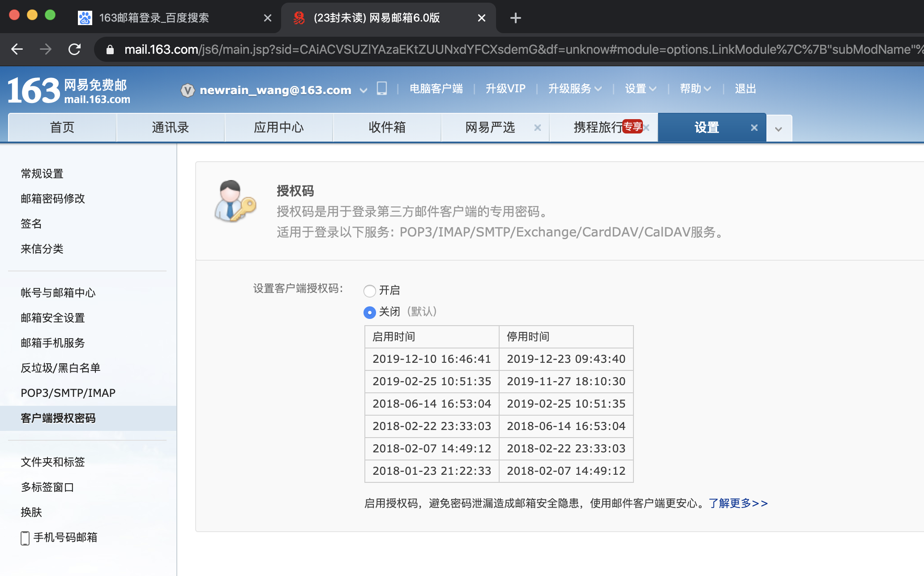Viewport: 924px width, 576px height.
Task: Click the VIP badge icon before email address
Action: pos(188,90)
